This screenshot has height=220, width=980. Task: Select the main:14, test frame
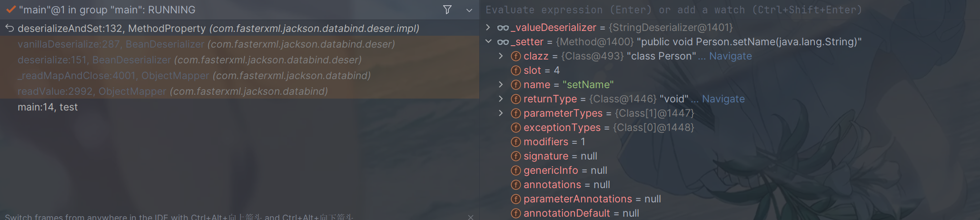(x=239, y=107)
